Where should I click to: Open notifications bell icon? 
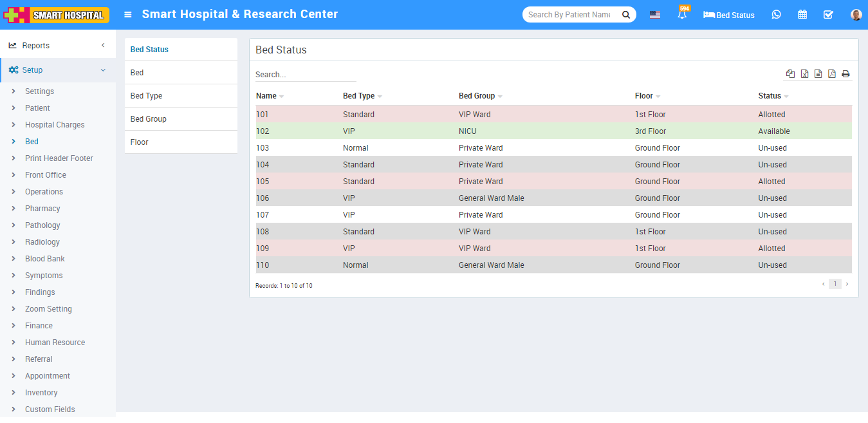(x=682, y=15)
